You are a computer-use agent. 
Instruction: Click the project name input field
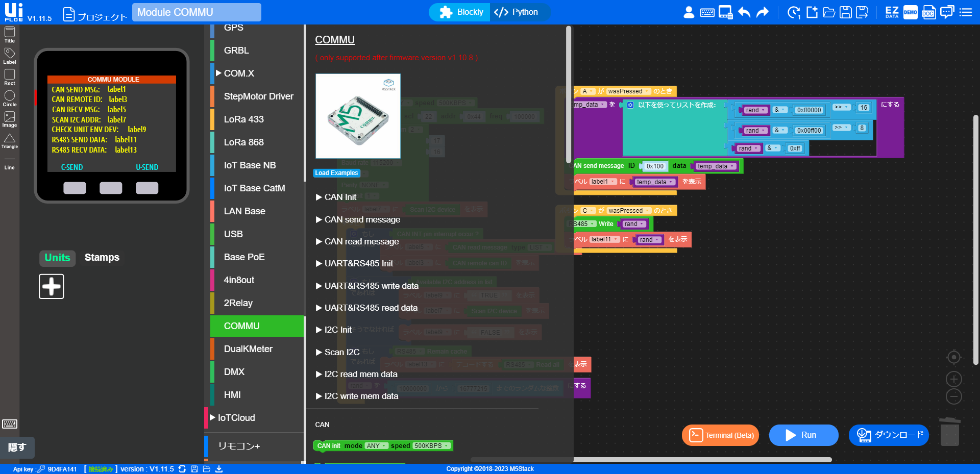point(197,12)
